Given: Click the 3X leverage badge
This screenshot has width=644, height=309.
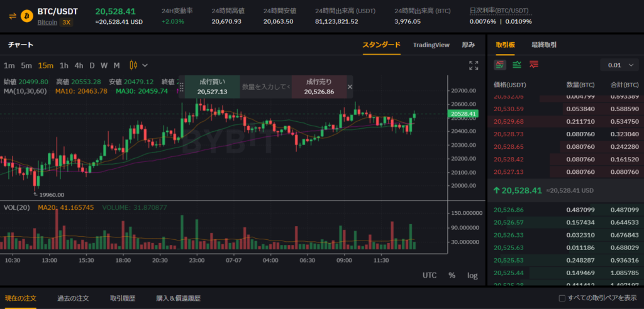Looking at the screenshot, I should point(66,22).
